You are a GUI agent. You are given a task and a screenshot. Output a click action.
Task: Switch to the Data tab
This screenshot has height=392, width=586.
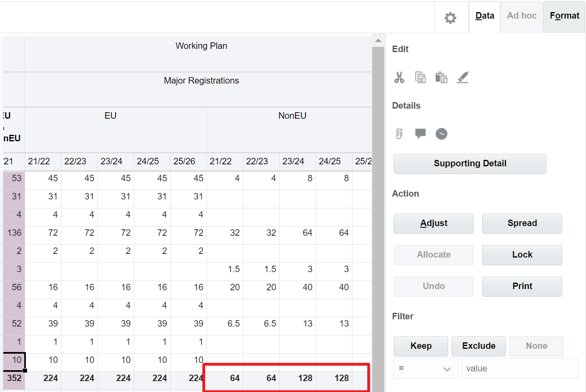485,16
